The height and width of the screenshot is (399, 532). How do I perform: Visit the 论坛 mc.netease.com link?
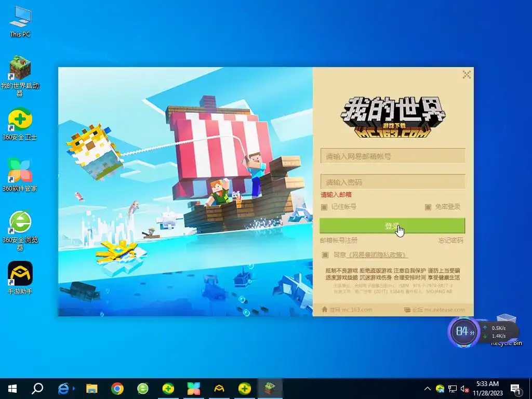434,310
